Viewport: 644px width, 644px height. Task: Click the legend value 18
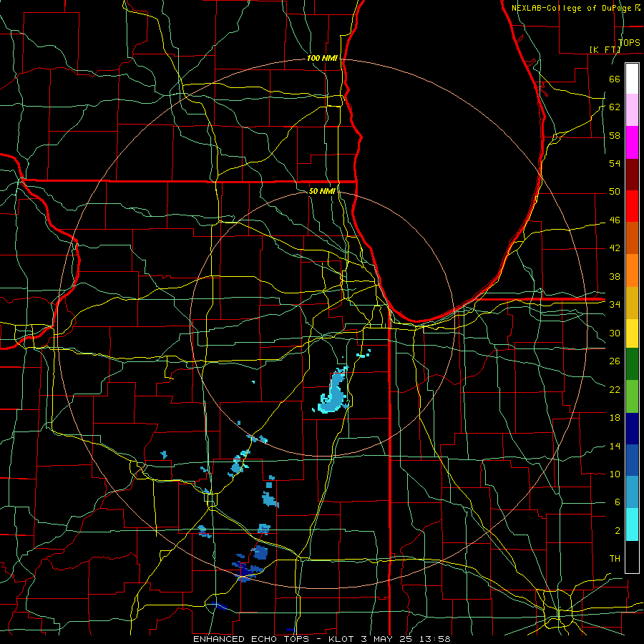click(615, 418)
